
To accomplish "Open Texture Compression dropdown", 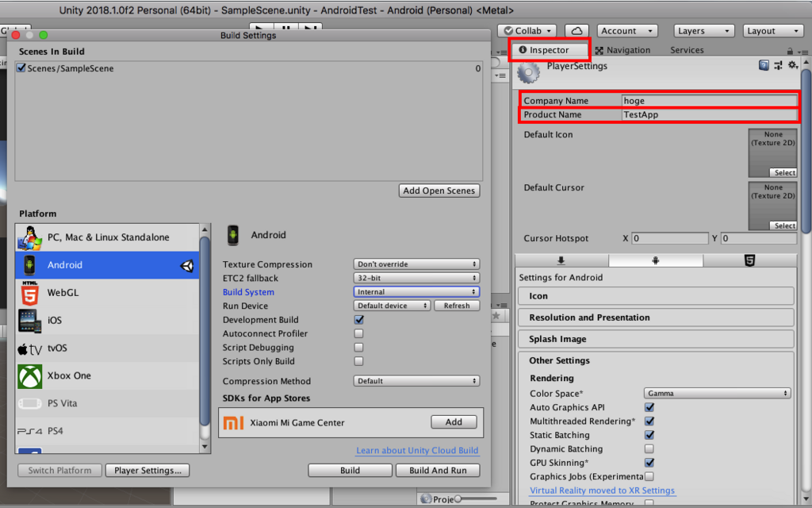I will click(416, 264).
